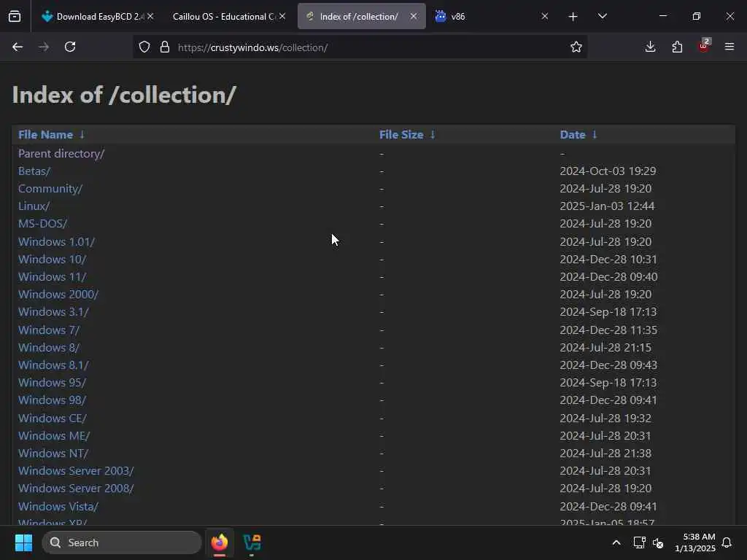The height and width of the screenshot is (560, 747).
Task: Open the notifications bell icon
Action: coord(727,542)
